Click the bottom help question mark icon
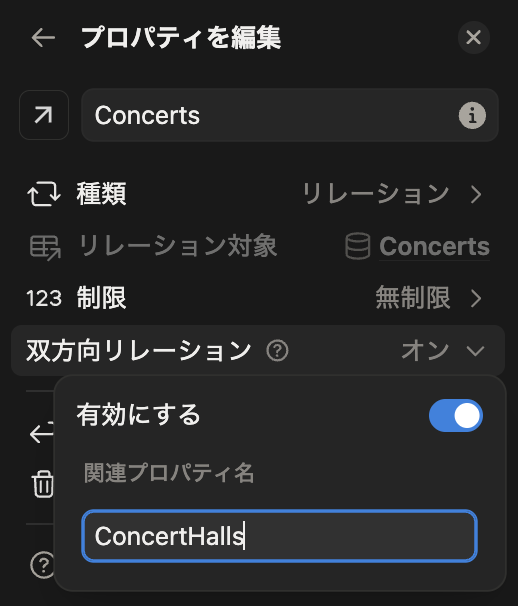Screen dimensions: 518x606 click(x=43, y=565)
